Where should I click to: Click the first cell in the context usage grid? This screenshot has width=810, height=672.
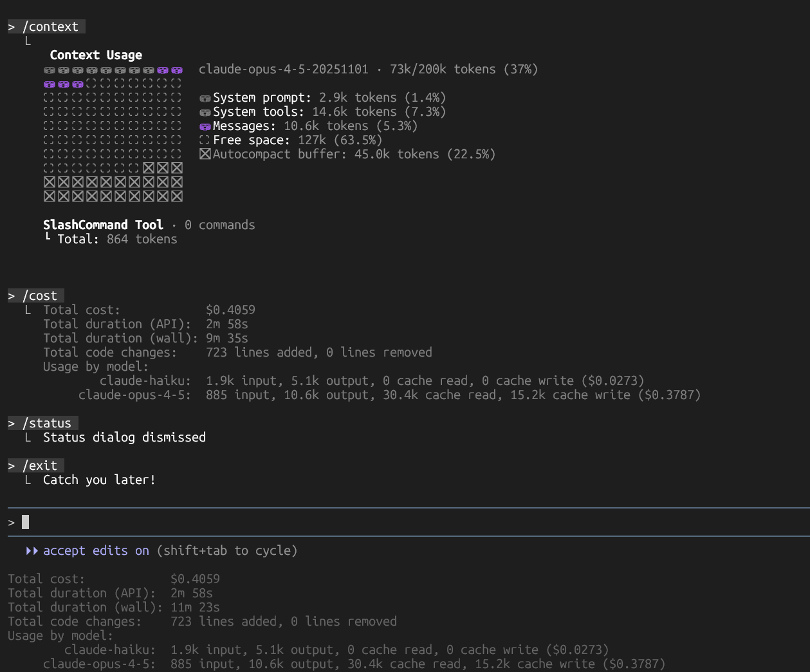pos(49,70)
